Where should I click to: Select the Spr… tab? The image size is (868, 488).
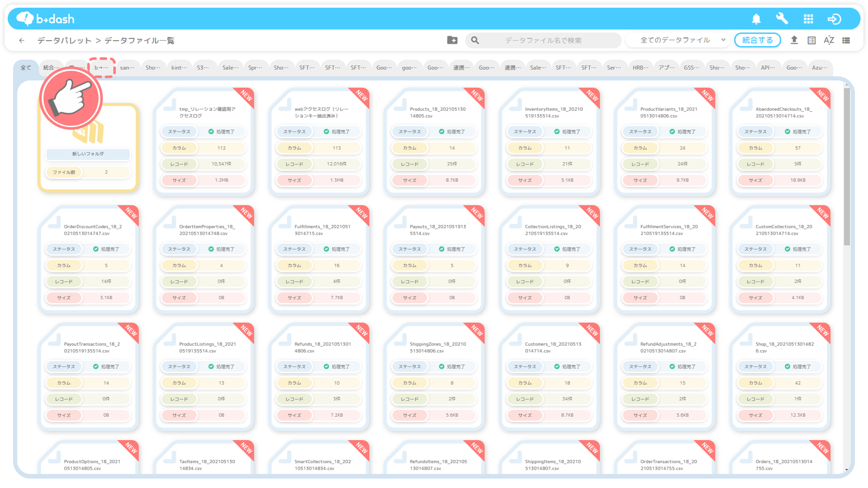click(255, 68)
